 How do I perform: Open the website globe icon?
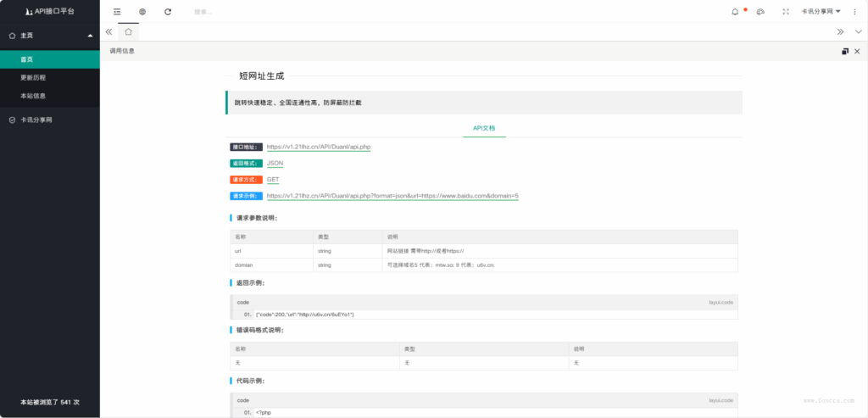(x=142, y=12)
